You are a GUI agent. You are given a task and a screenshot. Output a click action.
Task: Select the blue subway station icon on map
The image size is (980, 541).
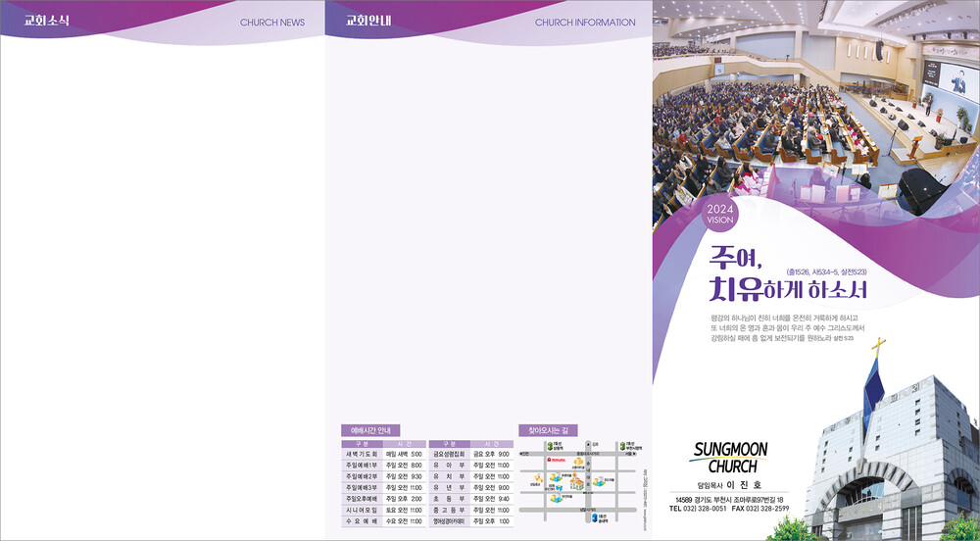pos(594,516)
